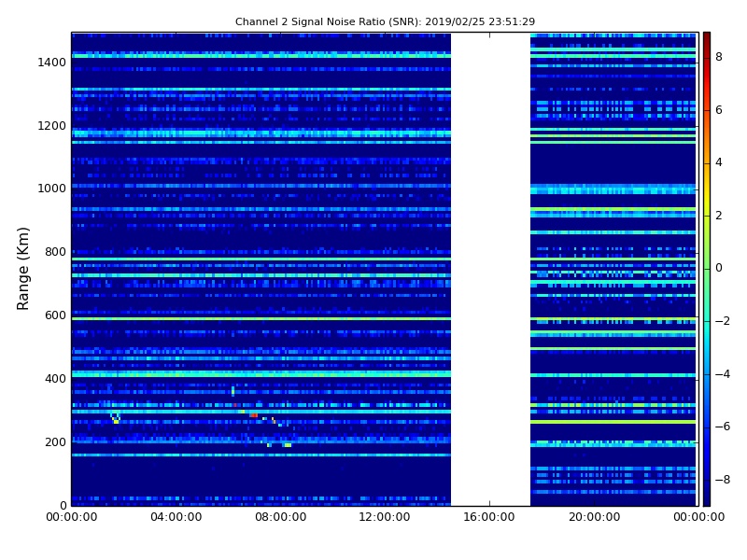Click the 'Range (Km)' y-axis label

(x=22, y=269)
